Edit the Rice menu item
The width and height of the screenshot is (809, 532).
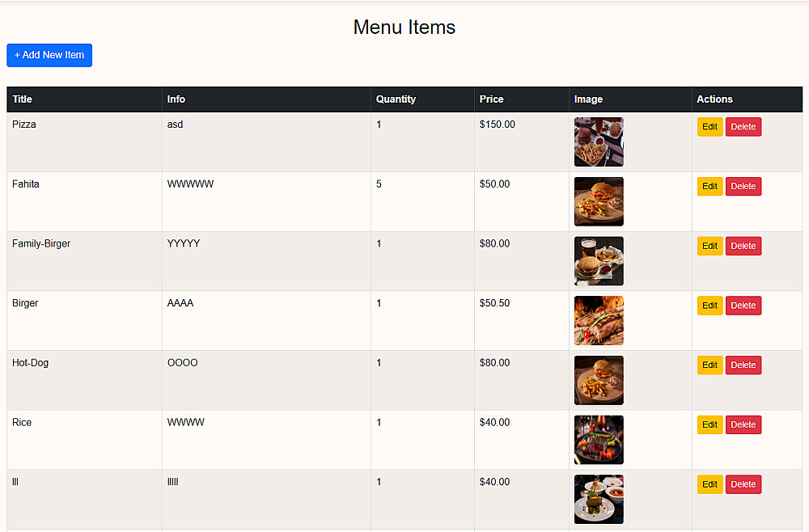pos(709,424)
